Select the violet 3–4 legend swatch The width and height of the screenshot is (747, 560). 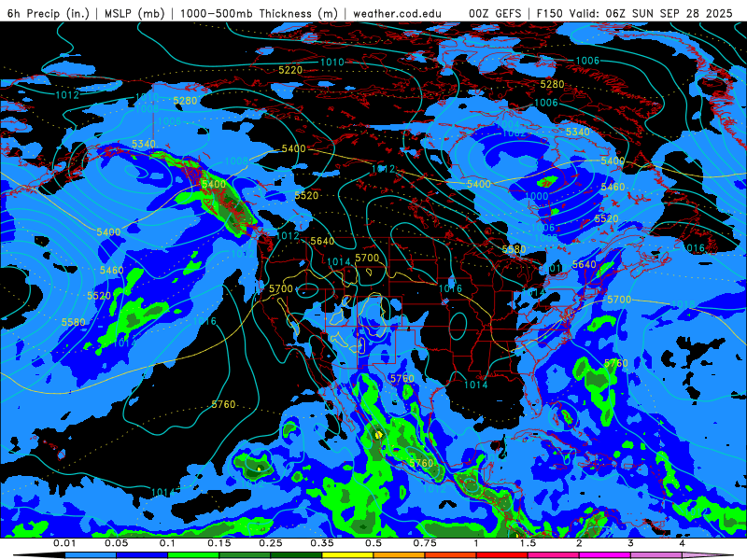(656, 555)
